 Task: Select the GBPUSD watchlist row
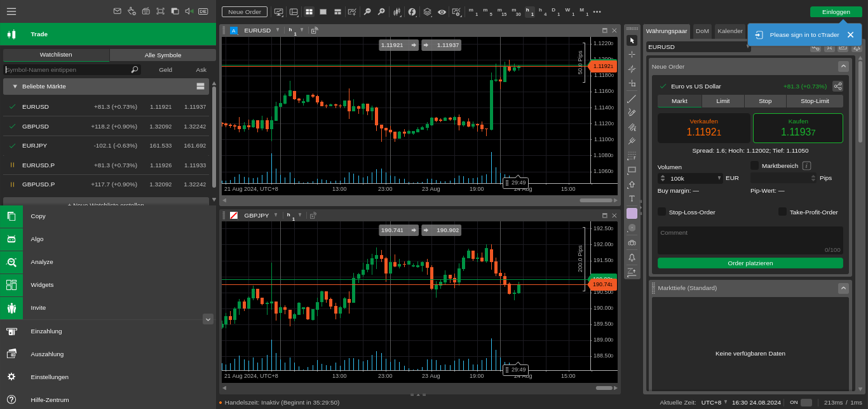coord(106,126)
